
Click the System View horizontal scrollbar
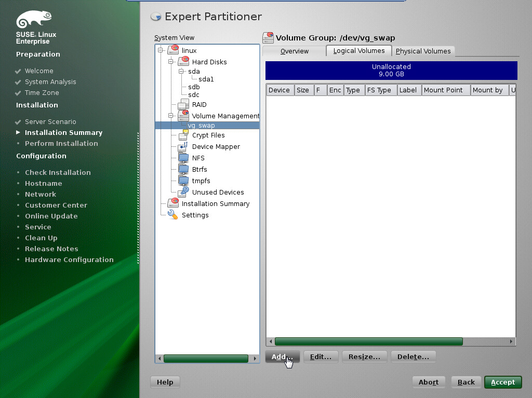pos(206,359)
